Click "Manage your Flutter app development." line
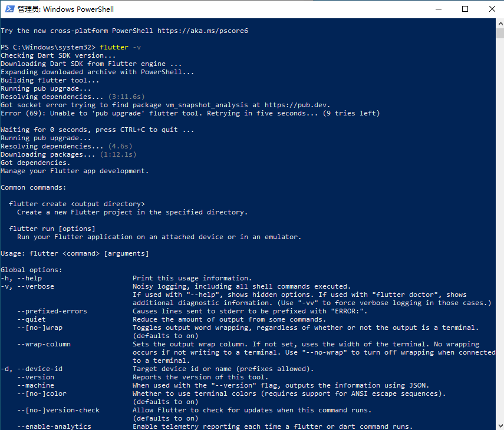This screenshot has height=430, width=504. [x=75, y=171]
